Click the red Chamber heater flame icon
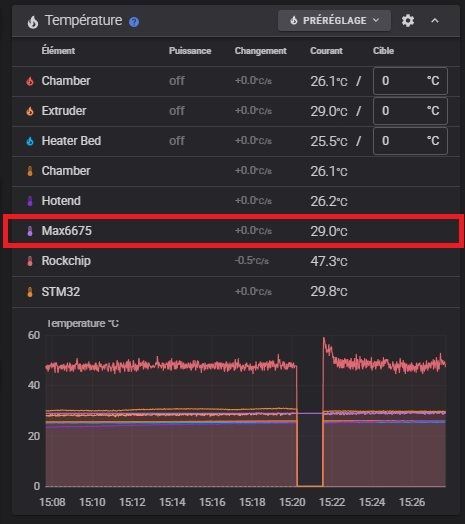 tap(30, 81)
